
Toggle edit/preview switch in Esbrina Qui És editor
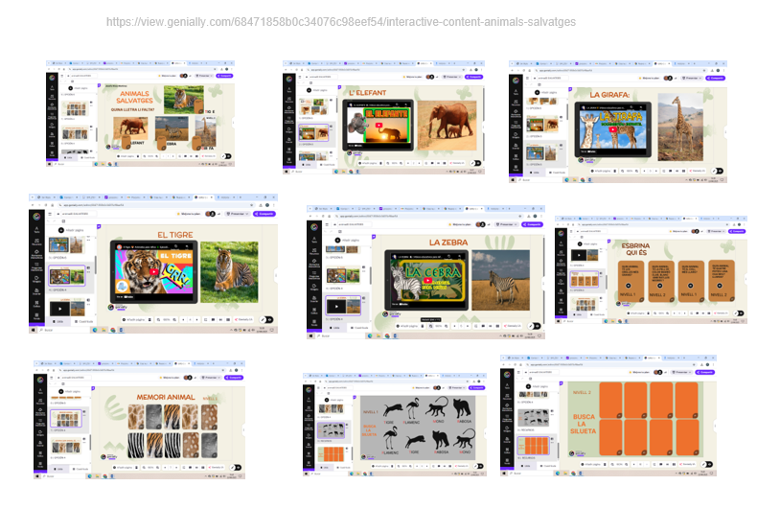[x=739, y=312]
